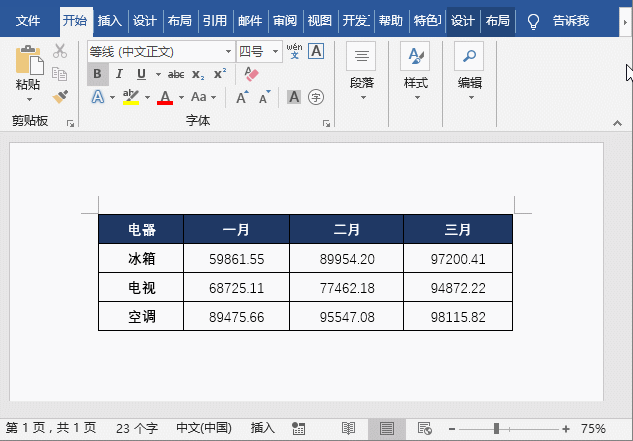The image size is (633, 441).
Task: Click the cell containing 59861.55
Action: click(x=237, y=258)
